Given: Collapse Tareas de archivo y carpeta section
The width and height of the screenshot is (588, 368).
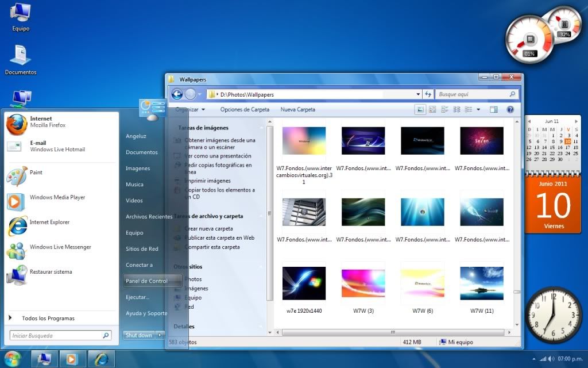Looking at the screenshot, I should pos(261,216).
